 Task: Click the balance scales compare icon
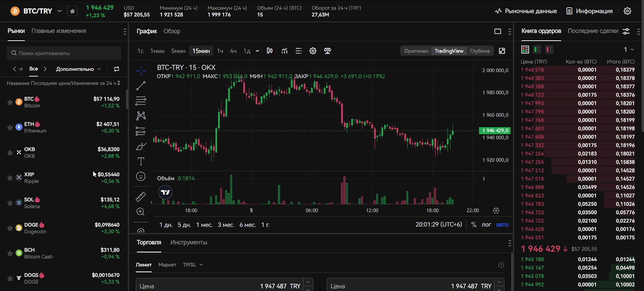328,51
